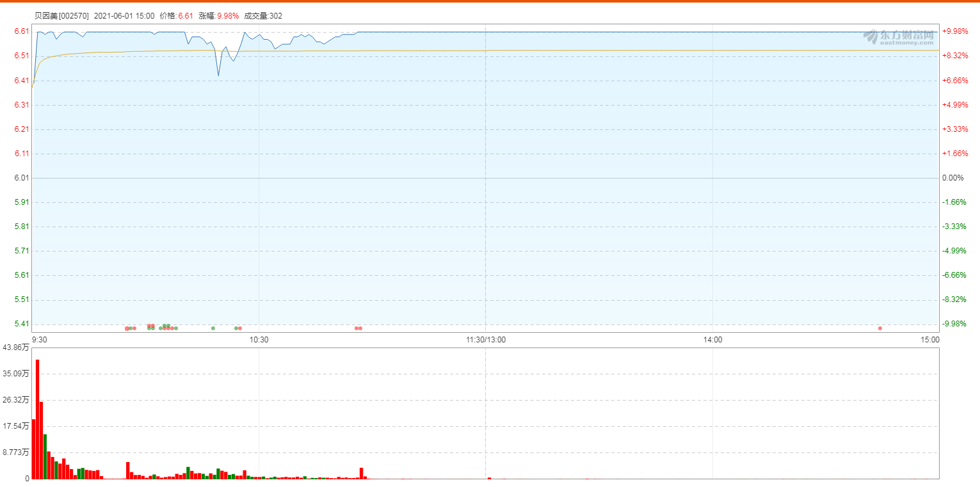Screen dimensions: 980x487
Task: Select the 11:30/13:00 time axis label
Action: (485, 340)
